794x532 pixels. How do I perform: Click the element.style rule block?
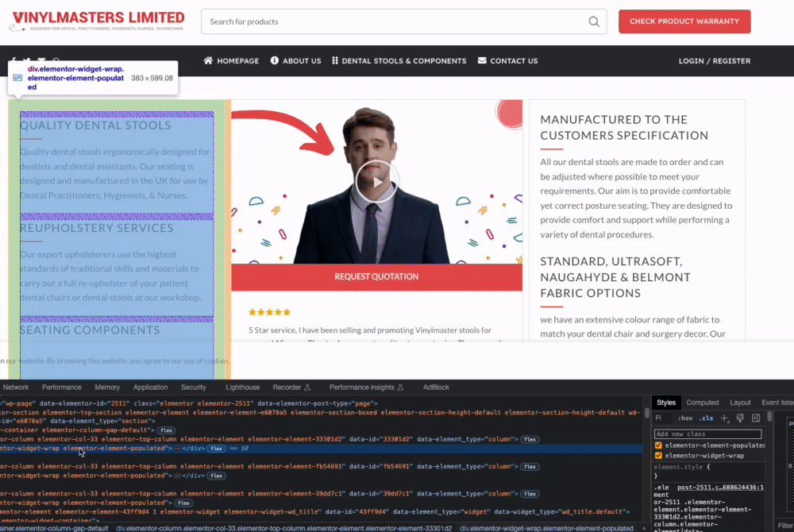pyautogui.click(x=708, y=472)
